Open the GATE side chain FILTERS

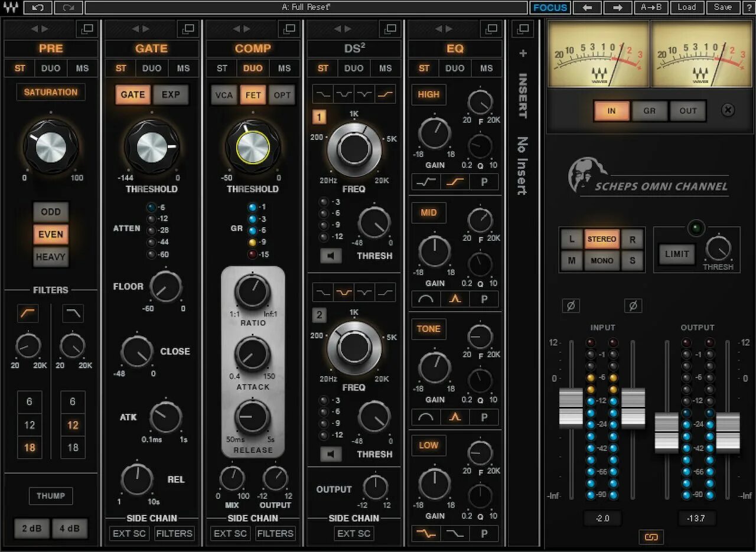(174, 534)
